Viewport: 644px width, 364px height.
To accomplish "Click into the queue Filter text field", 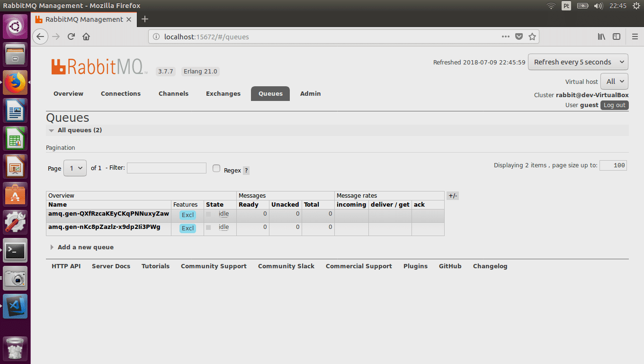I will click(x=166, y=168).
